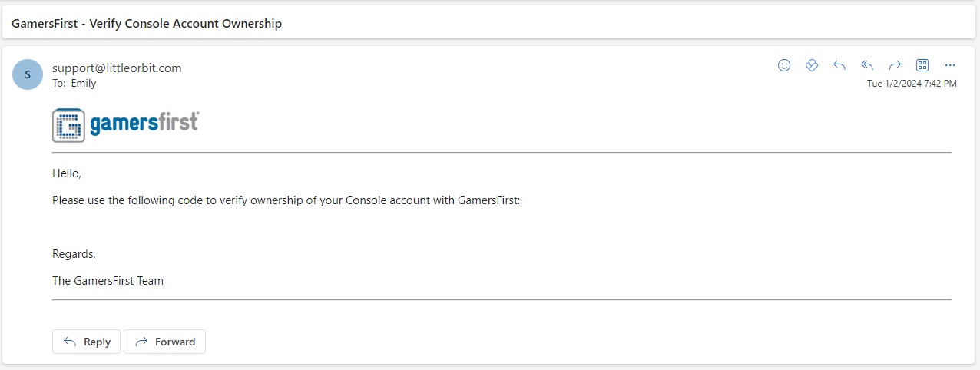Click the email subject header line
The height and width of the screenshot is (370, 980).
coord(147,23)
